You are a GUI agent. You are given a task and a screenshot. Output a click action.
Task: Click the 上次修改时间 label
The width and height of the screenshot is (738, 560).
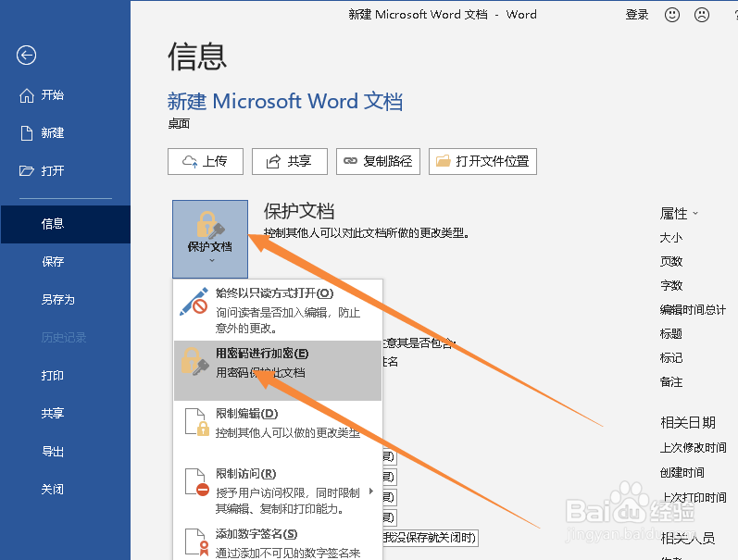click(693, 447)
